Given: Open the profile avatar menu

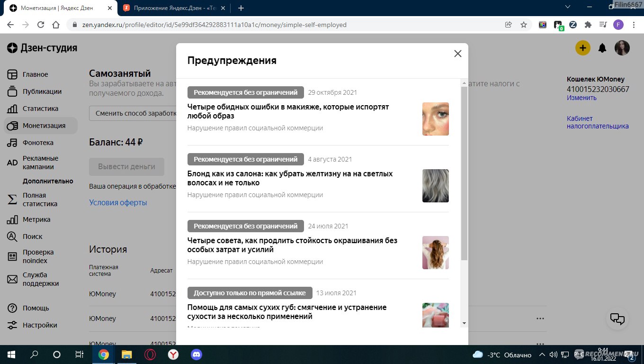Looking at the screenshot, I should coord(622,48).
